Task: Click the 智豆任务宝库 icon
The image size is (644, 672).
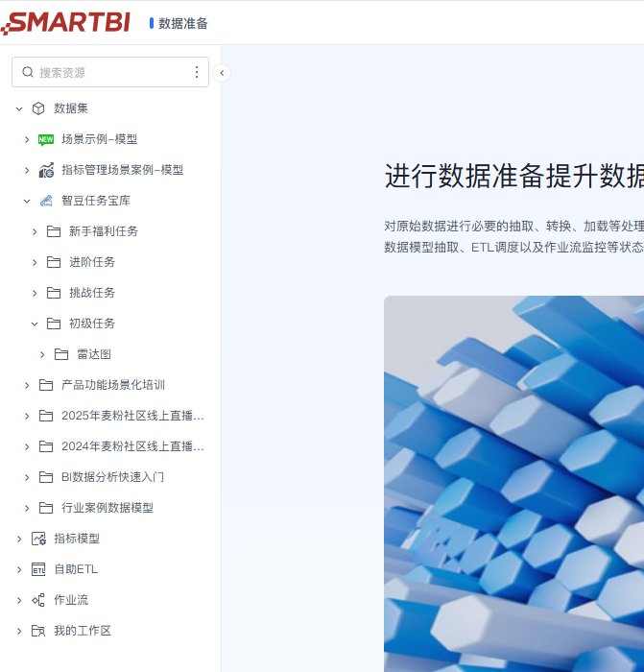Action: coord(46,201)
